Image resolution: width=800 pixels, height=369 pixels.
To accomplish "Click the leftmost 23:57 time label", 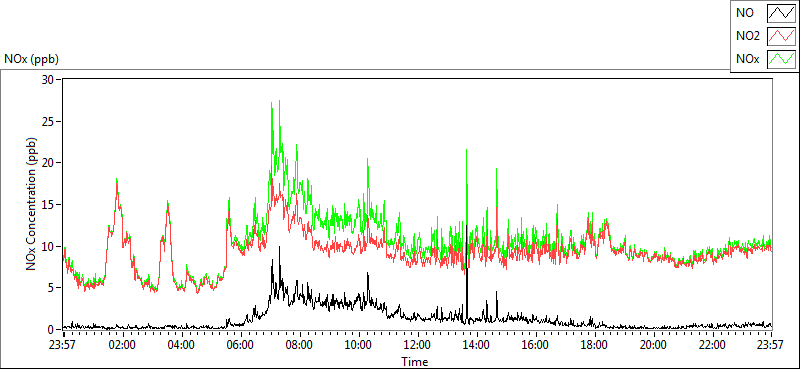I will (x=63, y=344).
